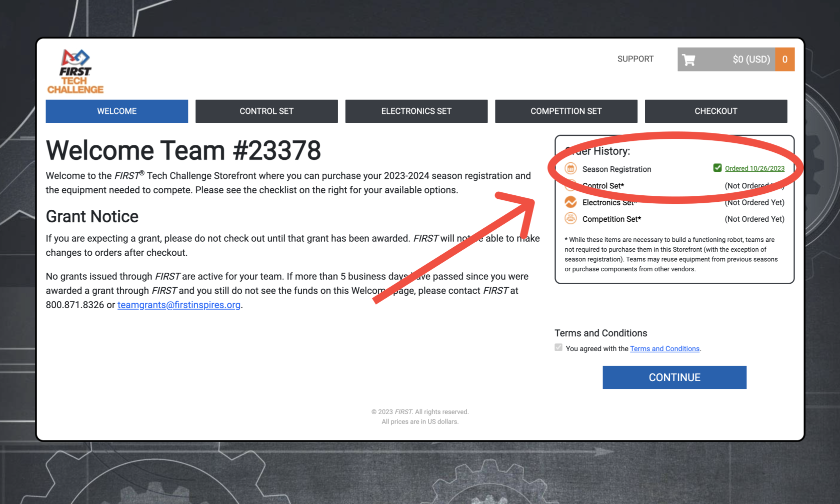Image resolution: width=840 pixels, height=504 pixels.
Task: Click the CONTINUE button
Action: pyautogui.click(x=674, y=378)
